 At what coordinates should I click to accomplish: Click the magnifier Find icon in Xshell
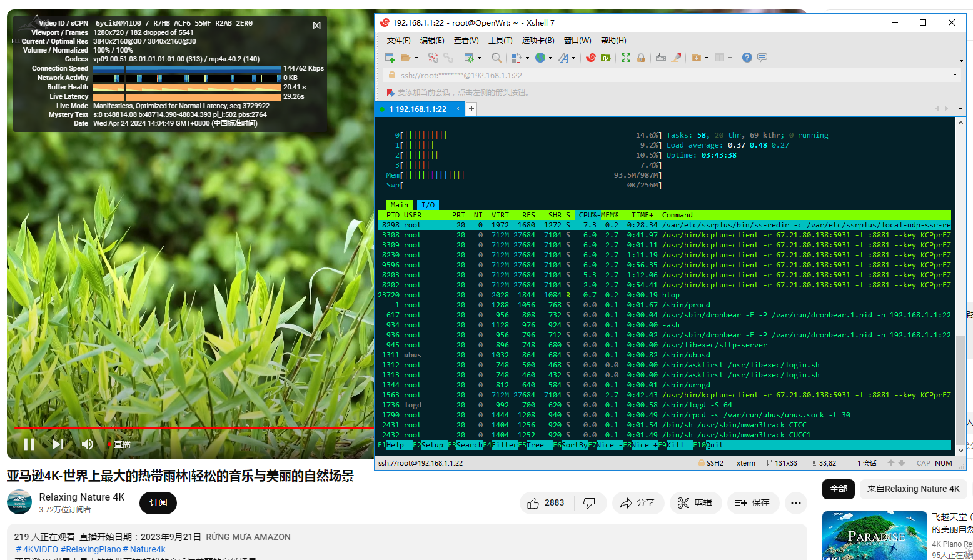(496, 57)
